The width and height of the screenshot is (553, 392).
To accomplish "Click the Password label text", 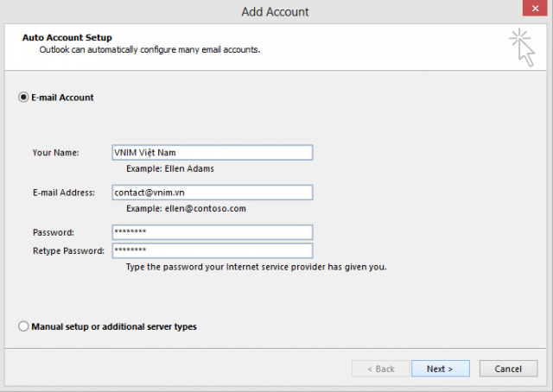I will [x=54, y=232].
